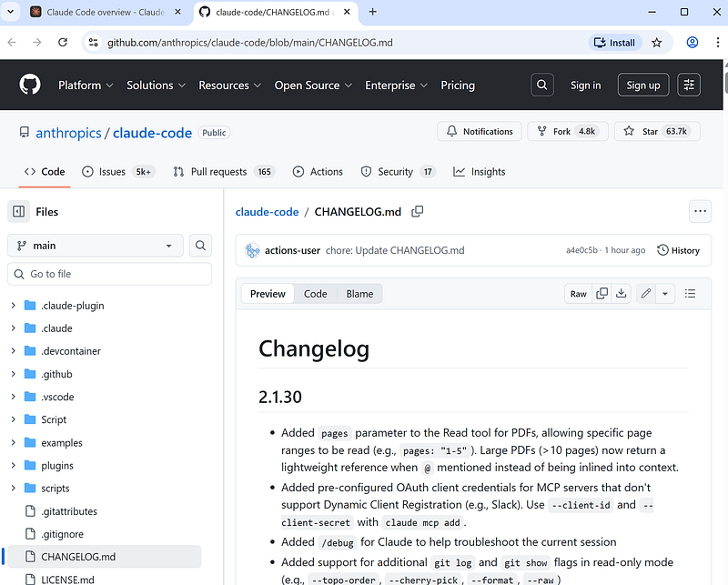The image size is (728, 585).
Task: Install the app via Install button
Action: [x=615, y=43]
